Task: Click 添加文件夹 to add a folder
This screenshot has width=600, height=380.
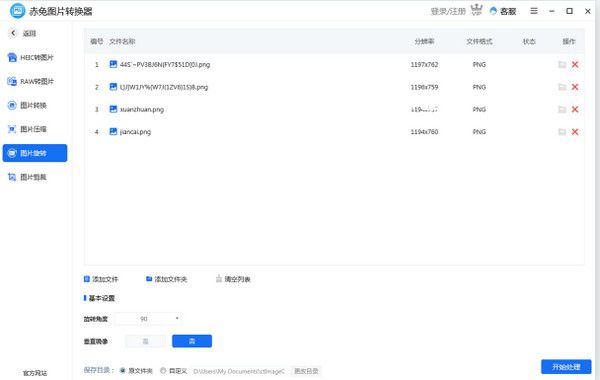Action: click(166, 279)
